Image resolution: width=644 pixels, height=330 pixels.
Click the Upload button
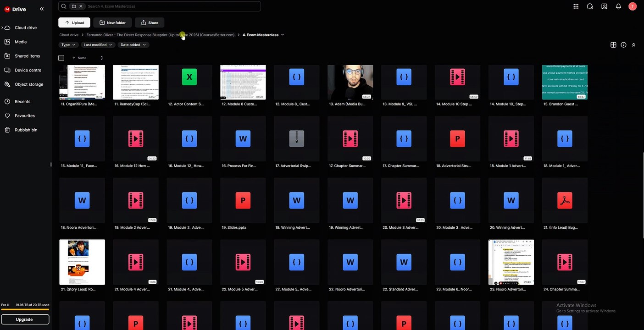pos(74,22)
